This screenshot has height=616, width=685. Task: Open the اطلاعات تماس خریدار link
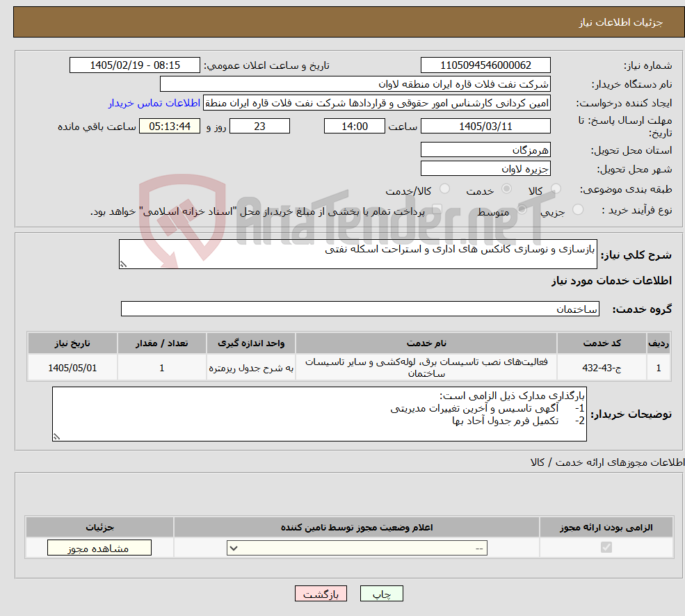pos(154,103)
